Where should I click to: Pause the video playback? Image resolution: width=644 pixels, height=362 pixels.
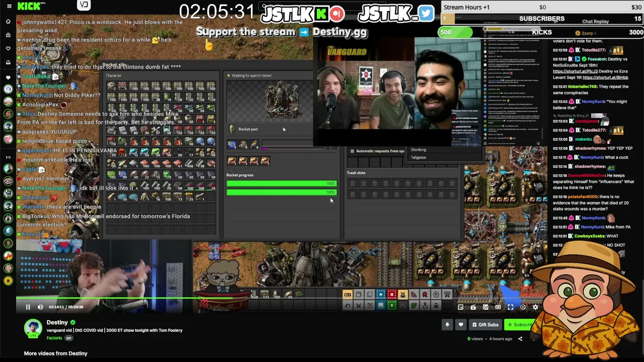pyautogui.click(x=28, y=307)
